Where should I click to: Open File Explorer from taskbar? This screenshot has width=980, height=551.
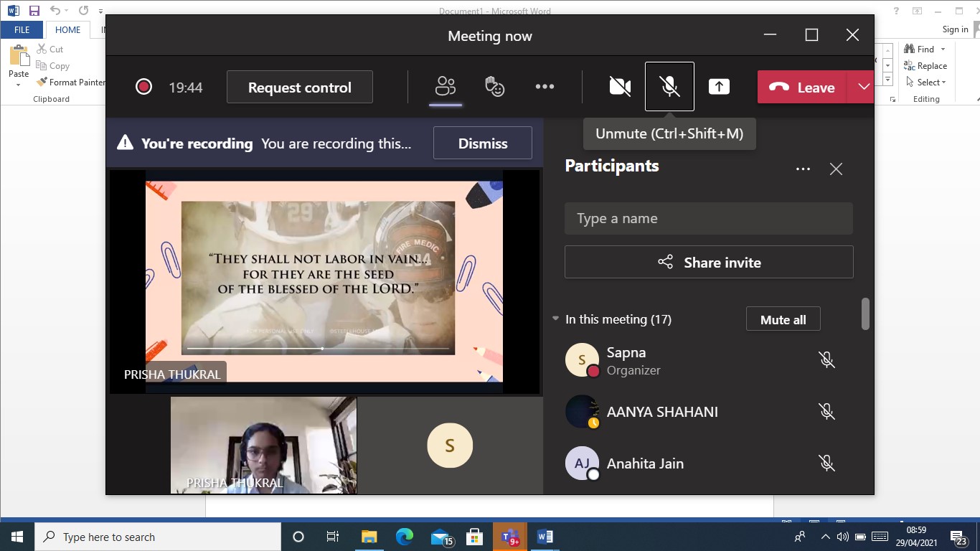(369, 537)
